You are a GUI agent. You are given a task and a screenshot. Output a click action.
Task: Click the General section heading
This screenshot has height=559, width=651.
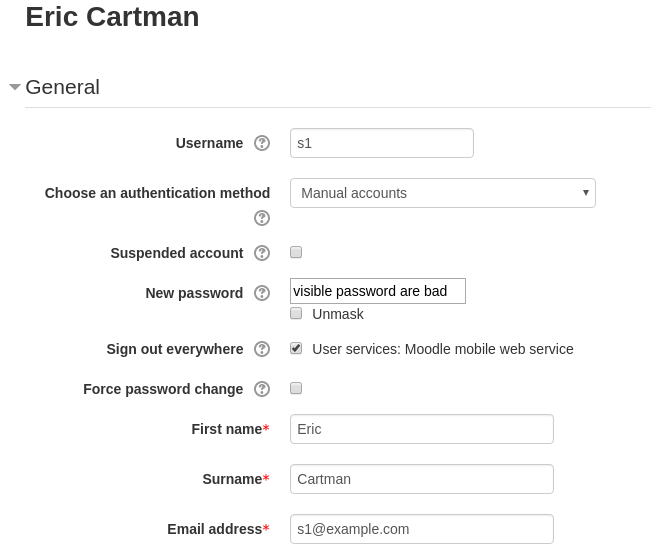(x=63, y=87)
